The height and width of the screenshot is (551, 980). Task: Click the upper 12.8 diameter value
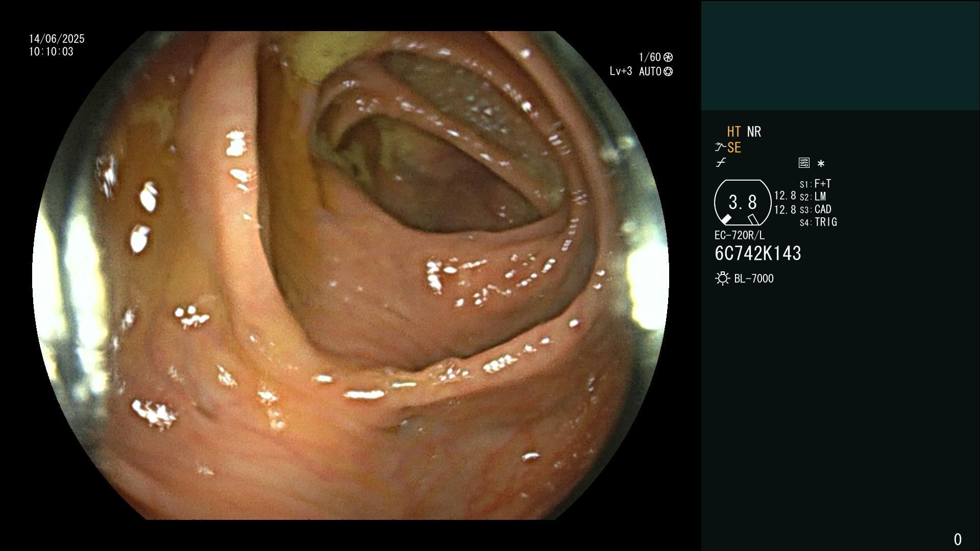coord(785,196)
